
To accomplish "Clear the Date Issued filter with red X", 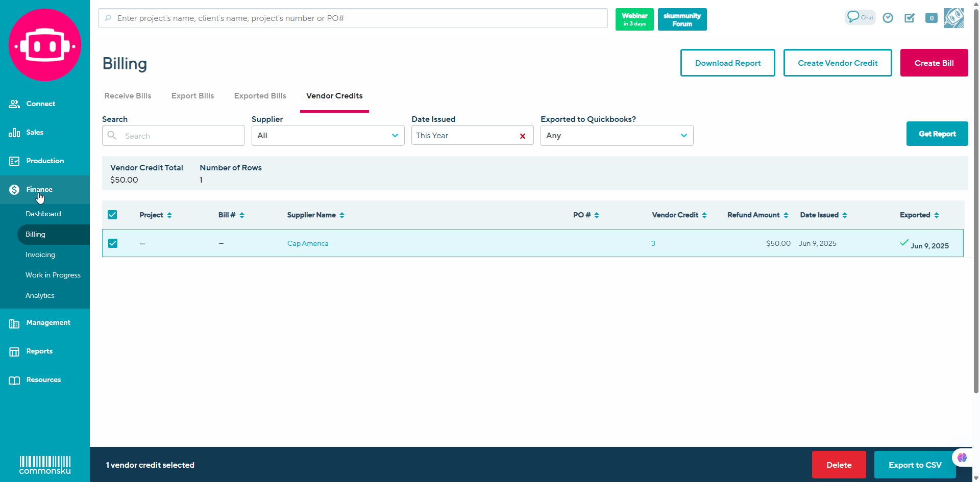I will pos(522,136).
